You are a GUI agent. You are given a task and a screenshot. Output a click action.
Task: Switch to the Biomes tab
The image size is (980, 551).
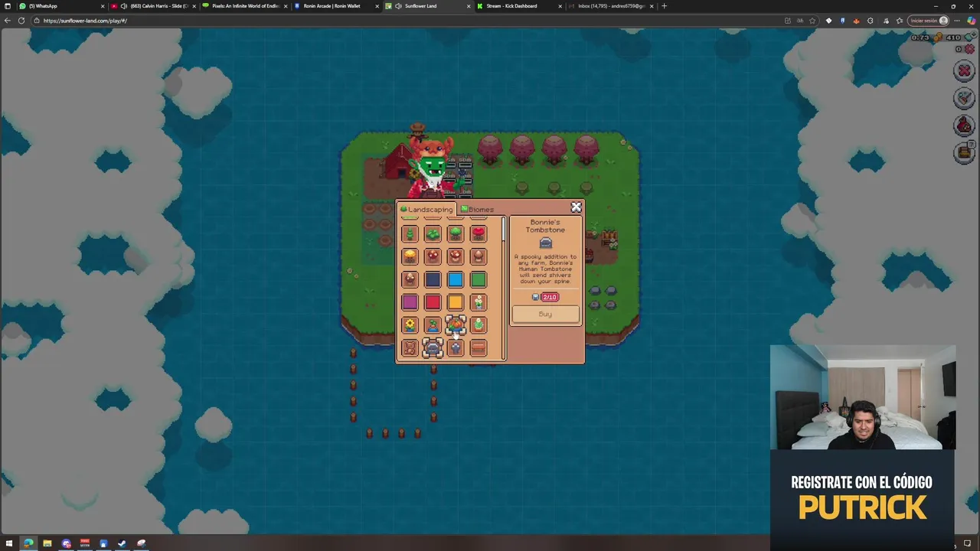[478, 209]
